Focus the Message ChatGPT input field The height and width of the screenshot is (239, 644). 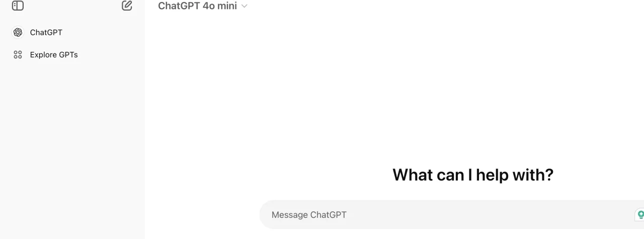(451, 215)
